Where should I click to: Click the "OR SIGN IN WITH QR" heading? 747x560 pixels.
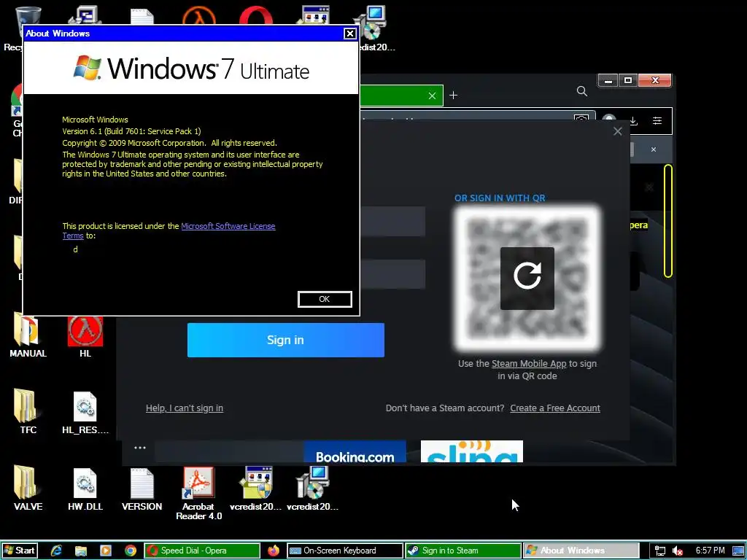pos(500,198)
